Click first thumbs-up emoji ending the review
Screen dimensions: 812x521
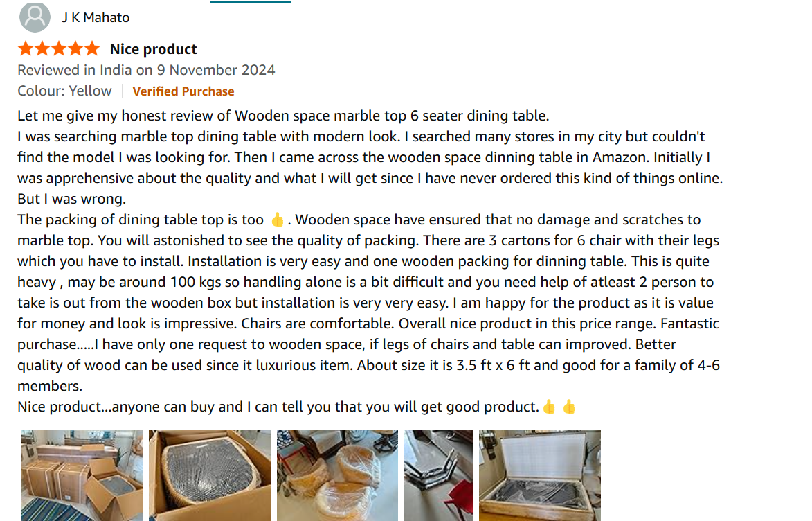(x=549, y=407)
